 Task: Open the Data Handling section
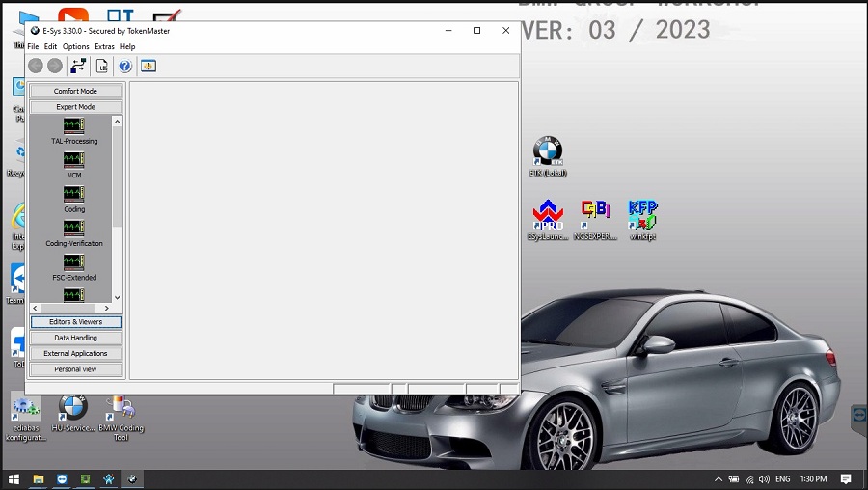pyautogui.click(x=76, y=338)
